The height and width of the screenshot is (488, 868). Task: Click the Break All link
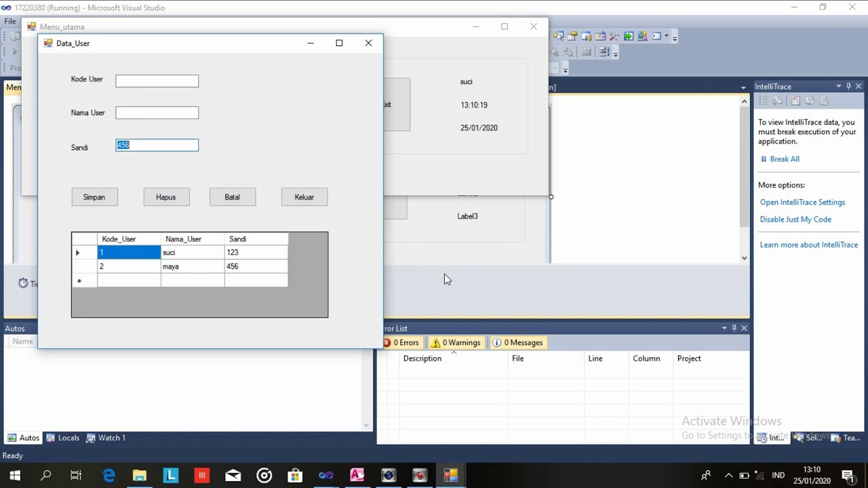pos(785,159)
